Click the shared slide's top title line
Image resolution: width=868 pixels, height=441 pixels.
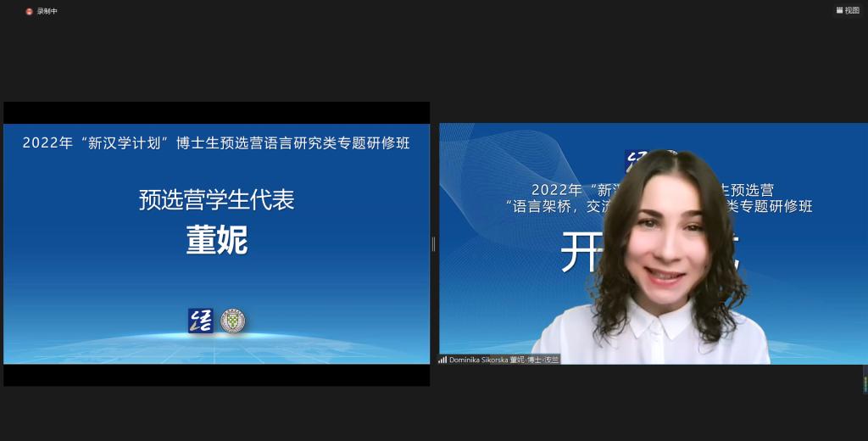pyautogui.click(x=217, y=143)
